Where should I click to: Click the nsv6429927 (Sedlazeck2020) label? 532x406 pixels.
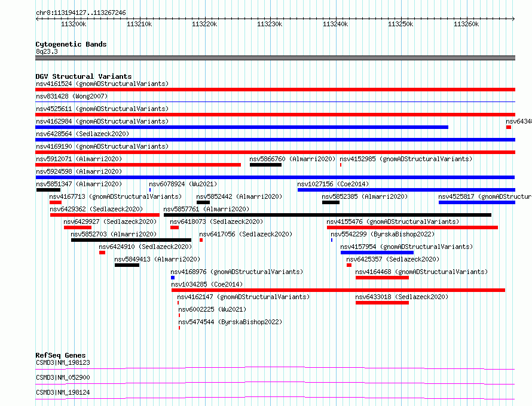point(110,222)
